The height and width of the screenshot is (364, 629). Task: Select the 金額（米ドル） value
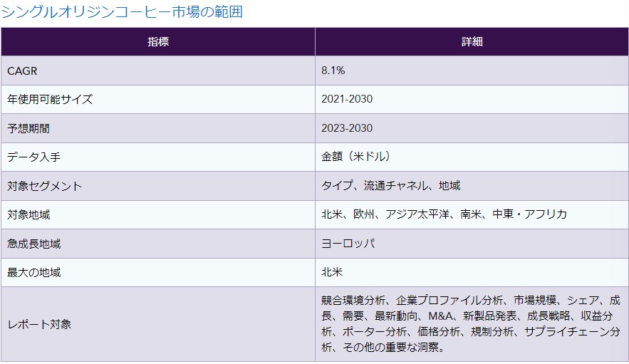pyautogui.click(x=355, y=157)
